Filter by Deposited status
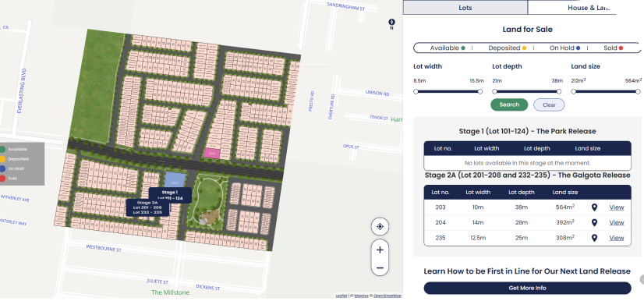The image size is (644, 301). click(x=508, y=48)
